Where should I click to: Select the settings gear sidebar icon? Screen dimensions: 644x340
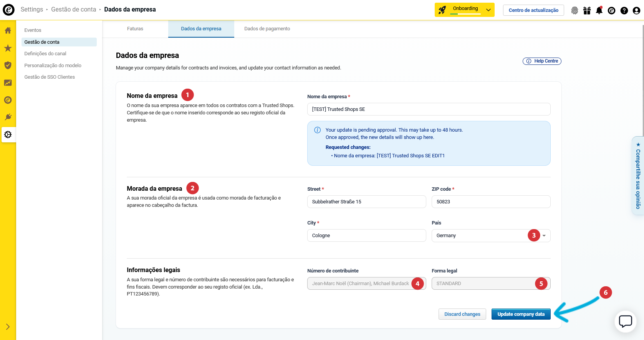pyautogui.click(x=8, y=135)
